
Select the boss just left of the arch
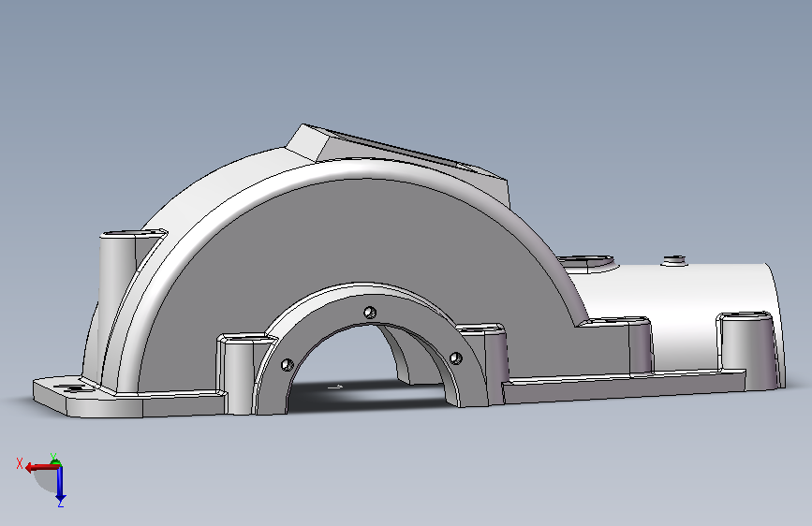pos(239,373)
